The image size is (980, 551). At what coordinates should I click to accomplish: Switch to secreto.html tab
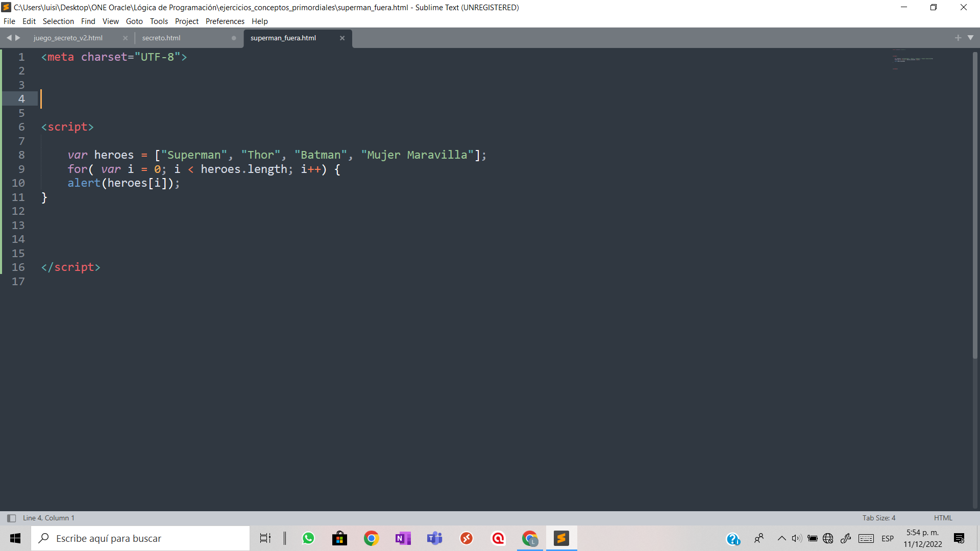[161, 38]
